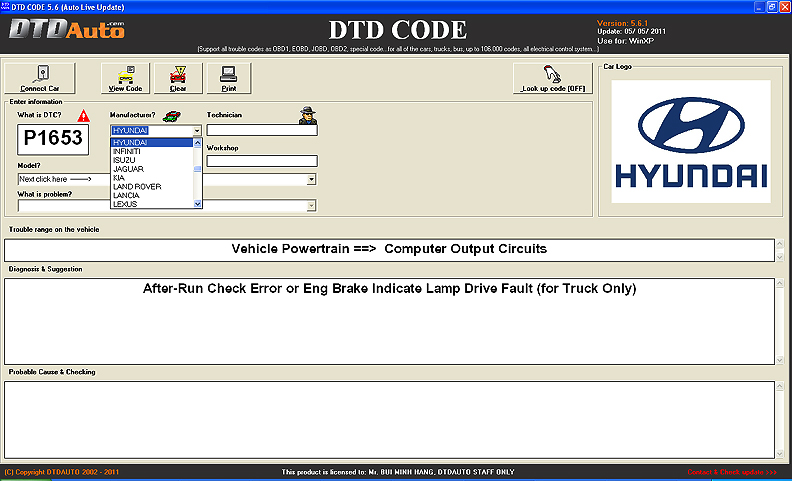
Task: Click Probable Cause scroll down arrow
Action: [x=779, y=454]
